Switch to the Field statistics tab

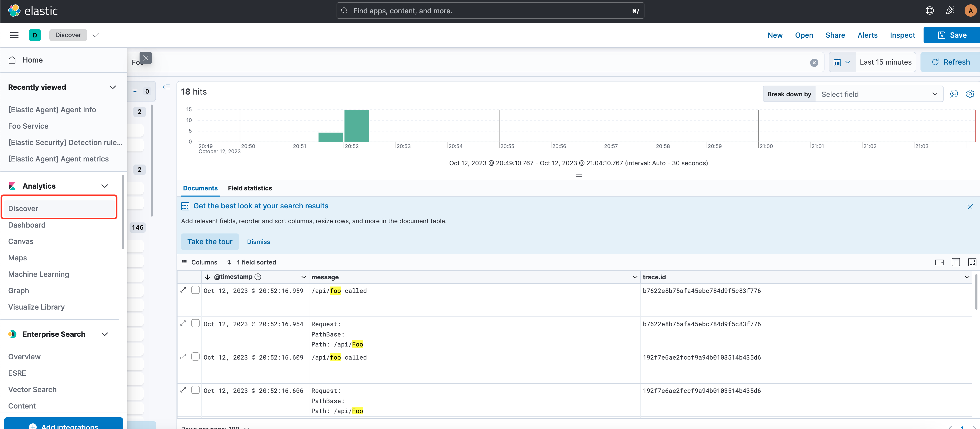pos(250,188)
